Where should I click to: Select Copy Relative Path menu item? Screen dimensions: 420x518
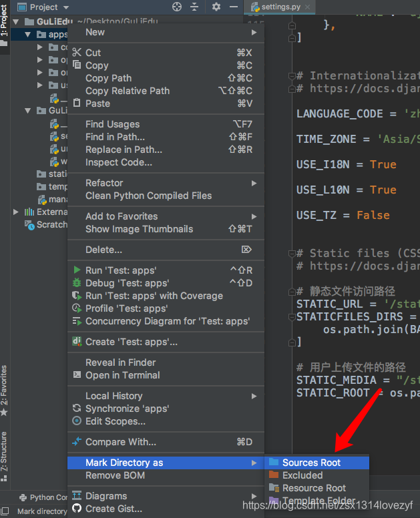pyautogui.click(x=166, y=91)
